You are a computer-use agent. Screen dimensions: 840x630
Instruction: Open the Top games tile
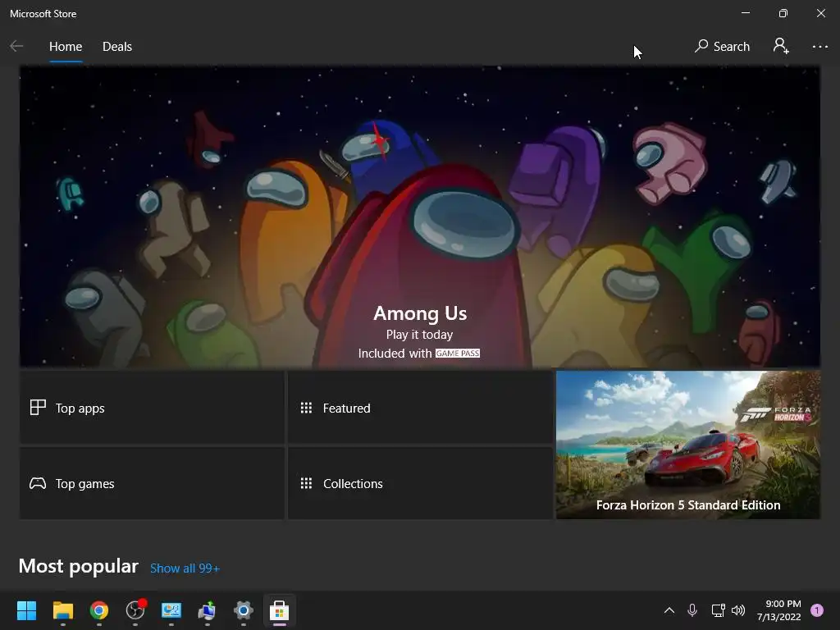tap(152, 483)
